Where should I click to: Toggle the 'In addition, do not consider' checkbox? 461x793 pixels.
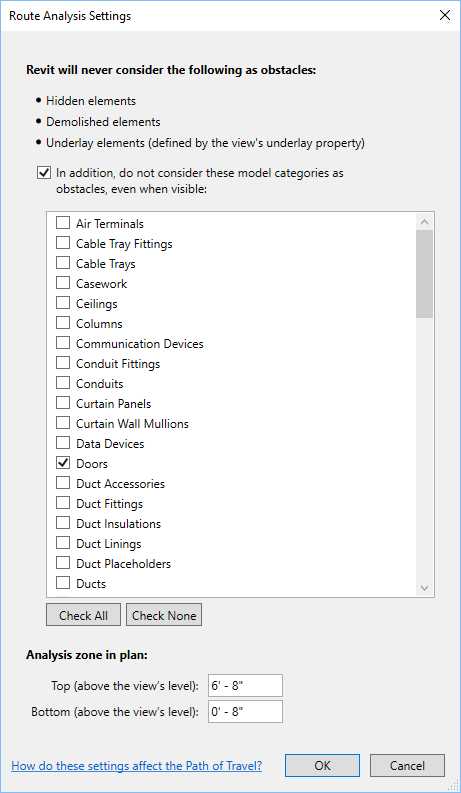click(x=44, y=173)
